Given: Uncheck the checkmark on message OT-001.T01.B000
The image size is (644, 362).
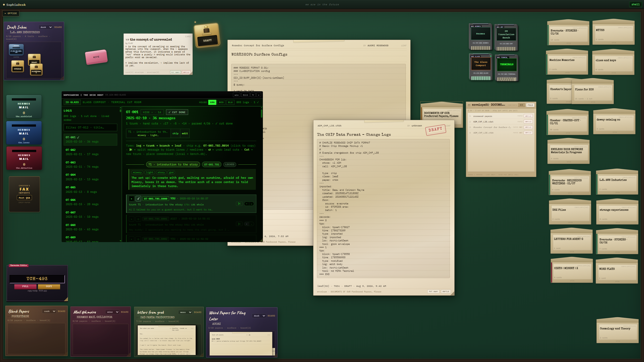Looking at the screenshot, I should coord(138,199).
